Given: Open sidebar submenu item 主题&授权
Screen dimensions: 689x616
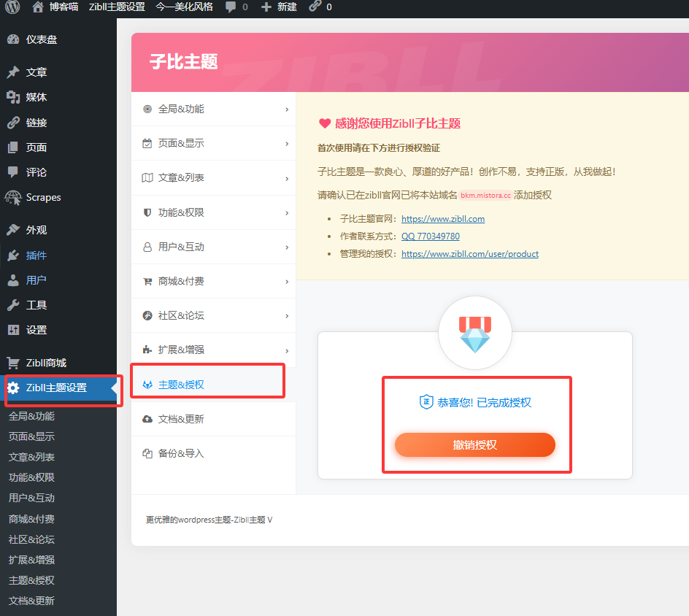Looking at the screenshot, I should (31, 580).
